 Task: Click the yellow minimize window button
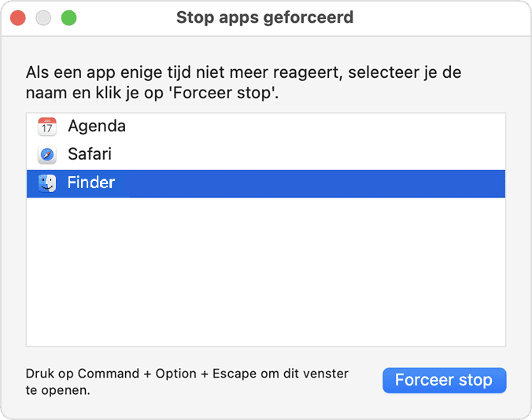tap(43, 17)
